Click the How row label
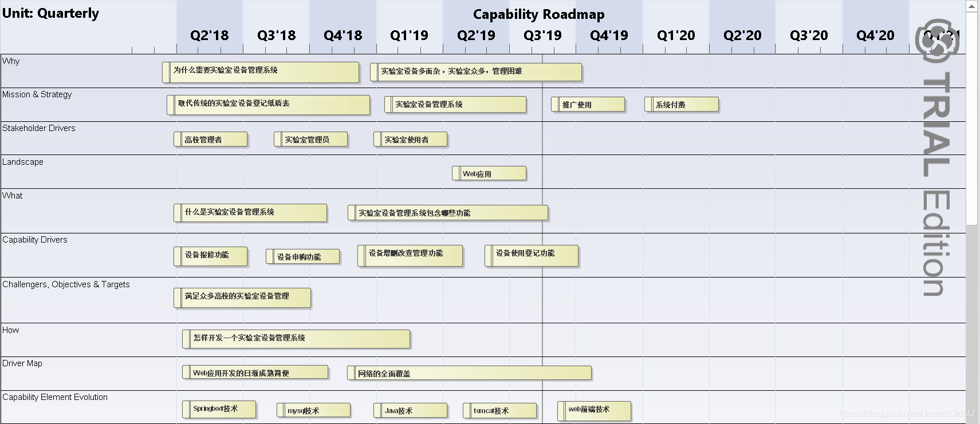 (11, 330)
